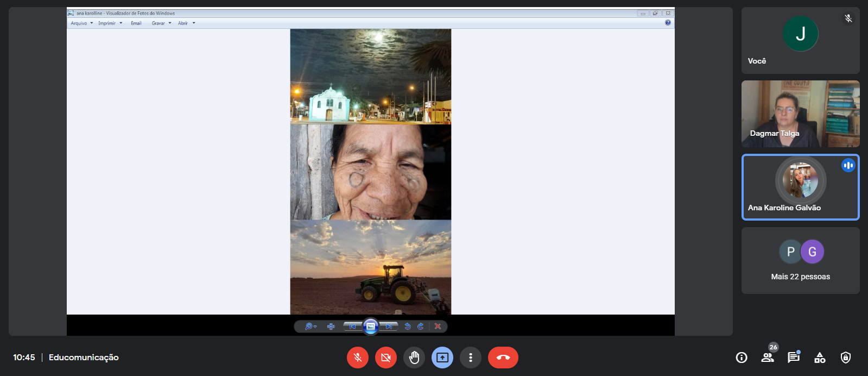
Task: Click Dagmar Talga's video thumbnail
Action: click(801, 114)
